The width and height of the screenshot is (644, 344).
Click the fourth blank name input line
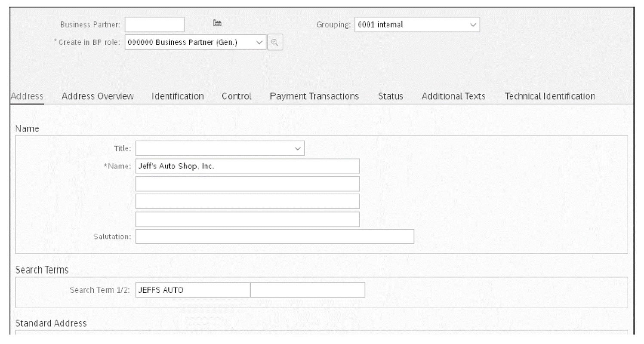click(247, 219)
